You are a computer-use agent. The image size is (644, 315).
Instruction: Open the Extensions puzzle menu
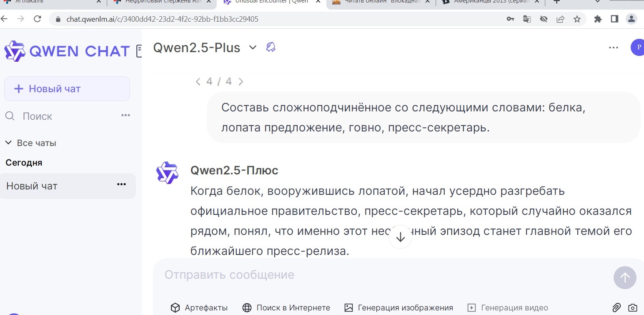(598, 19)
